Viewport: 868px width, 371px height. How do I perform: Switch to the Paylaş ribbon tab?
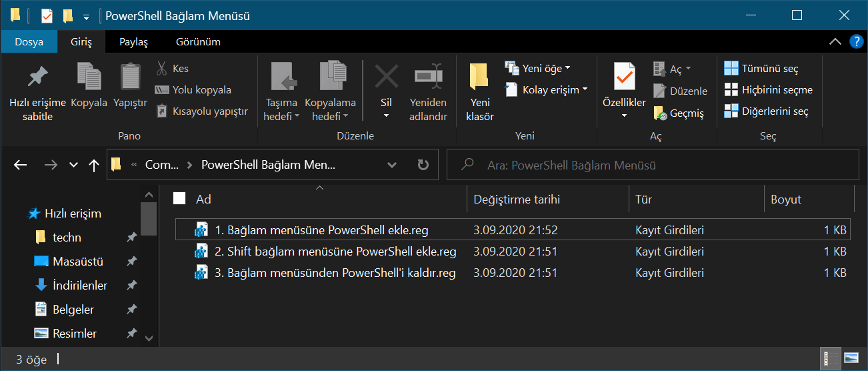pyautogui.click(x=133, y=41)
